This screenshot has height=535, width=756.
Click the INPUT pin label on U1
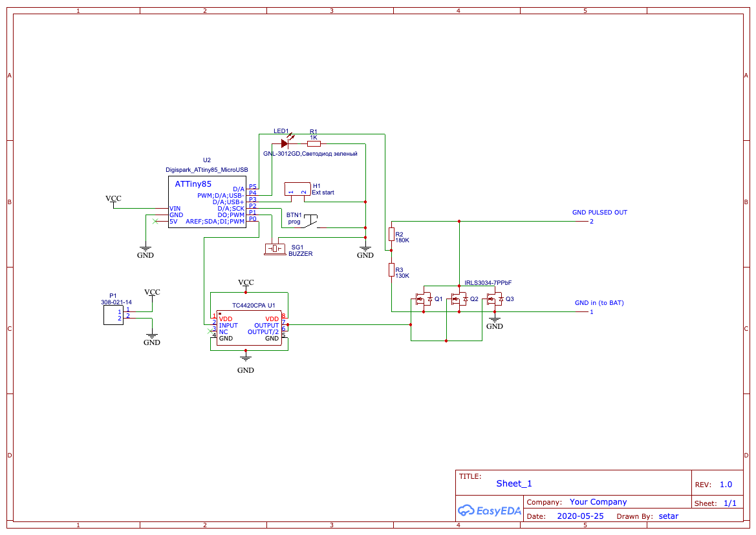coord(228,326)
